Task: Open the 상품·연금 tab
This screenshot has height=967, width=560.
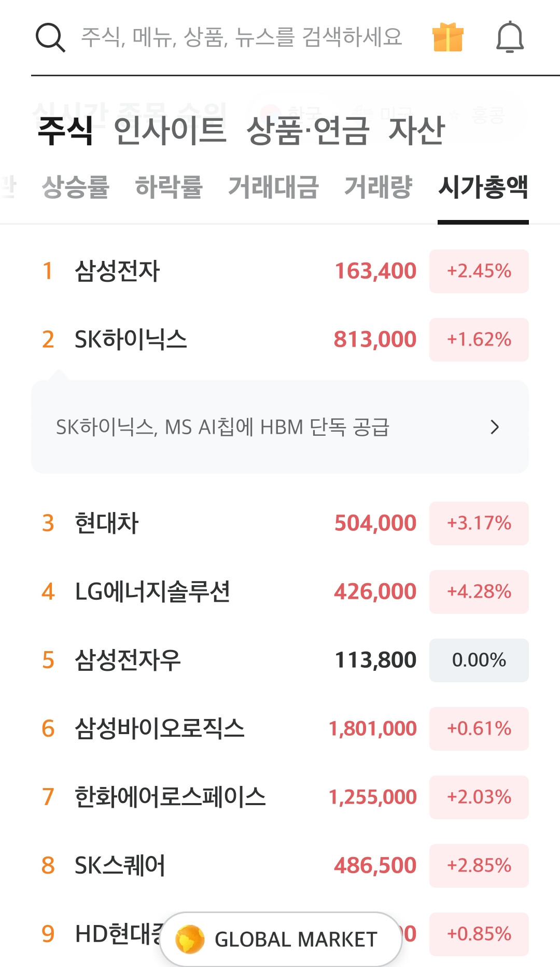Action: coord(307,131)
